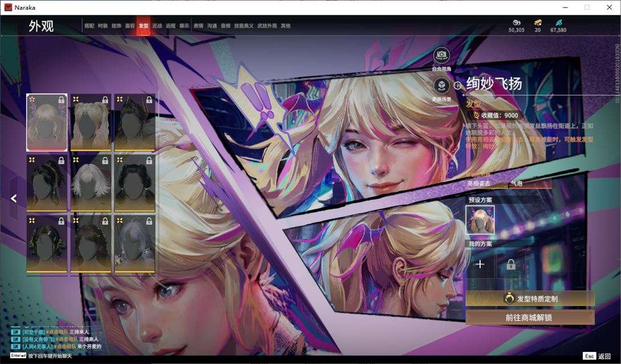Click chat message ending 来个开麦的
Image resolution: width=621 pixels, height=364 pixels.
(x=56, y=346)
